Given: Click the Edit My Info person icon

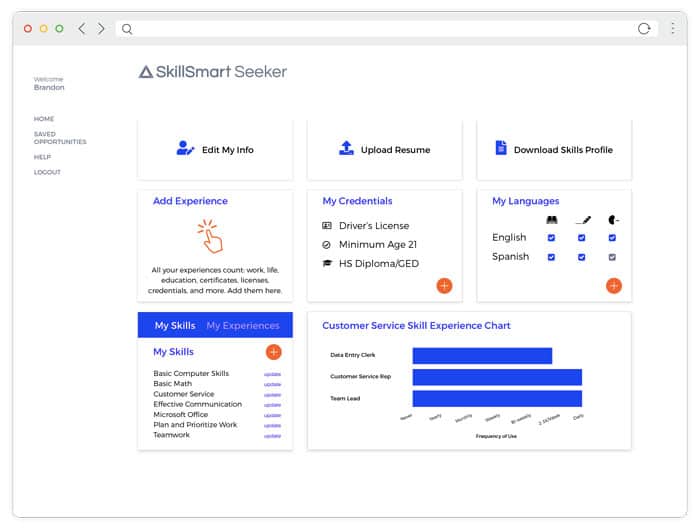Looking at the screenshot, I should [185, 148].
